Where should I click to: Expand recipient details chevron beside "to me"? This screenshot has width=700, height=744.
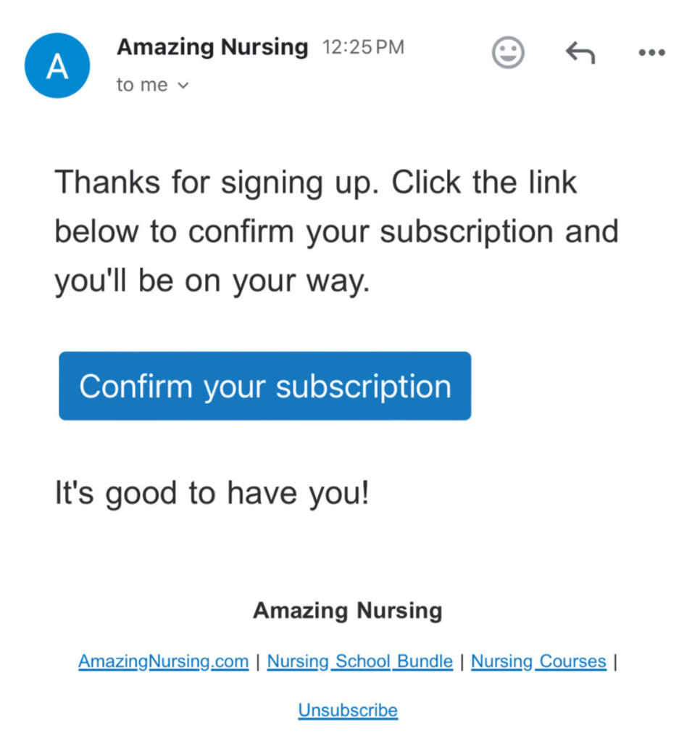[183, 86]
